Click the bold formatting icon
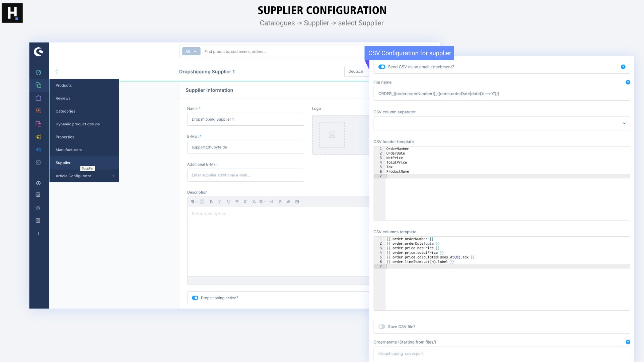 coord(211,202)
